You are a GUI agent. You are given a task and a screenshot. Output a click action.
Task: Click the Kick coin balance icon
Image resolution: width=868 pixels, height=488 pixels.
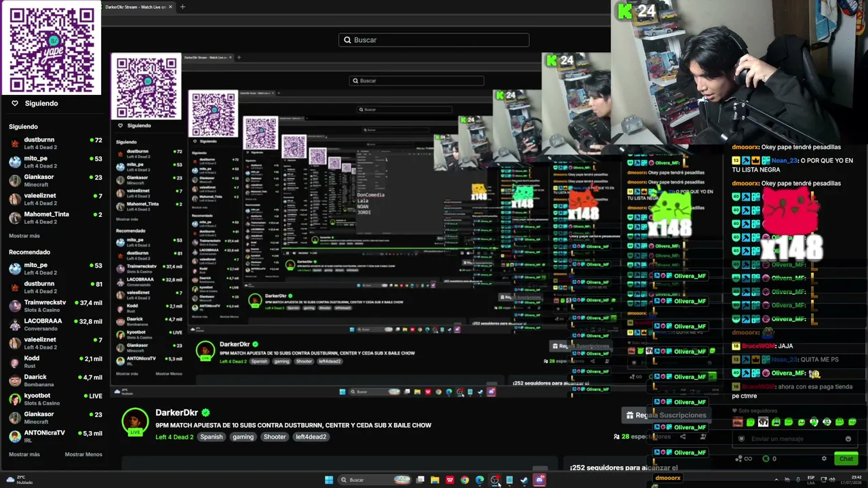(766, 459)
